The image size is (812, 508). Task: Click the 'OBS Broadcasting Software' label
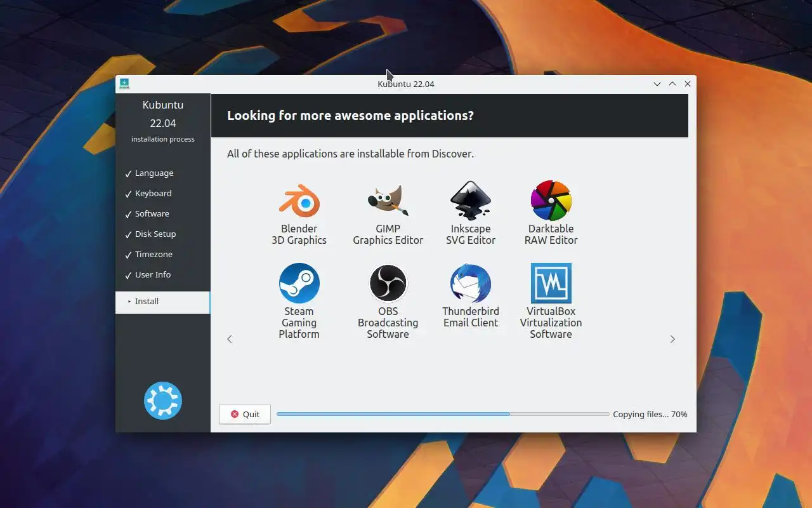388,323
